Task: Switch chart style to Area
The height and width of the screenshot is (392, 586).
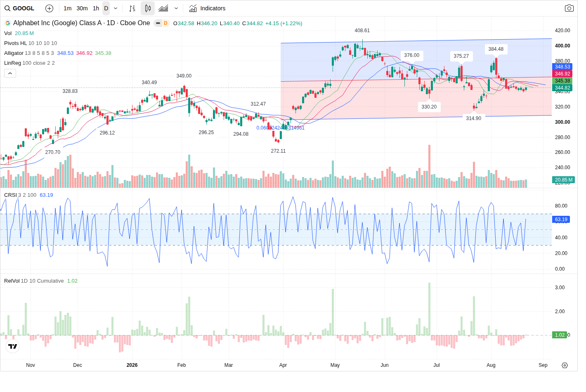Action: coord(163,8)
